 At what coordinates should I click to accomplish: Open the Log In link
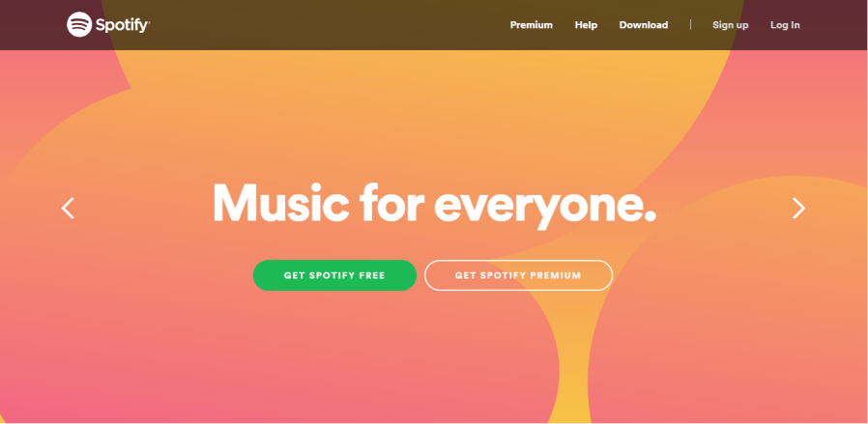[785, 25]
